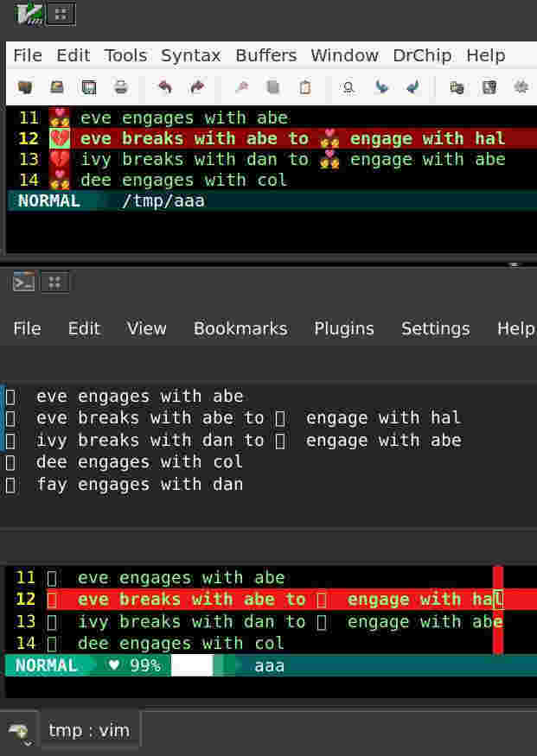Click line 14 'dee engages with col' in terminal vim

(181, 644)
